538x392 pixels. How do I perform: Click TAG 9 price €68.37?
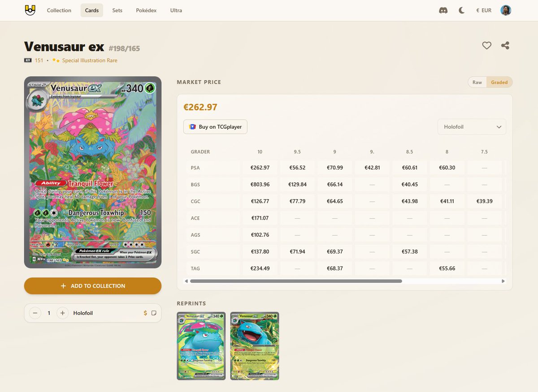click(x=334, y=268)
